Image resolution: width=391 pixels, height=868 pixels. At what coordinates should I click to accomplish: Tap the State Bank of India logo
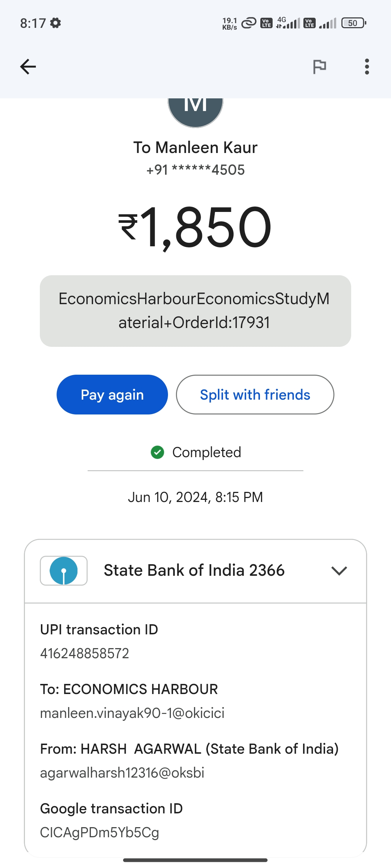64,571
